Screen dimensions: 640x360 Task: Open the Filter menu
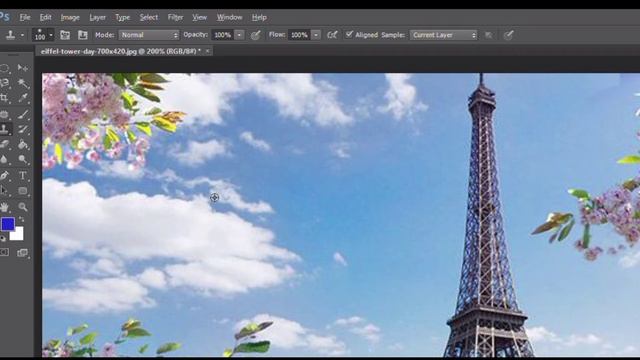175,18
